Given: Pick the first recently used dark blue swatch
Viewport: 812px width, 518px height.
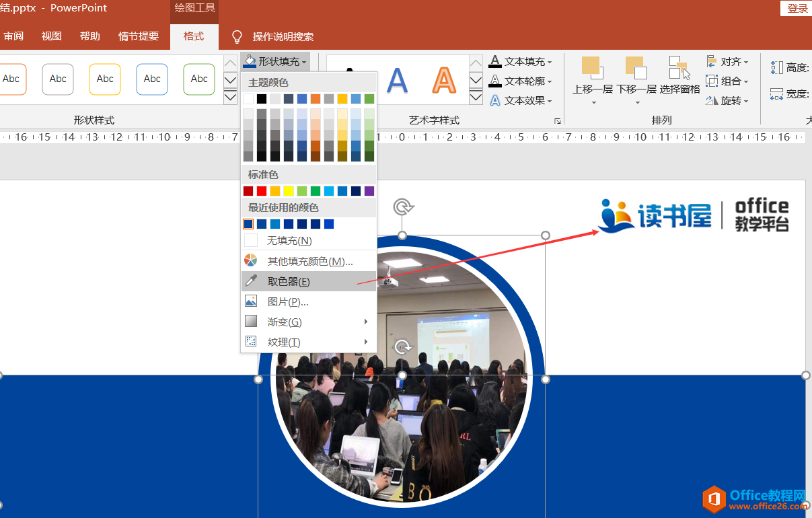Looking at the screenshot, I should coord(248,224).
